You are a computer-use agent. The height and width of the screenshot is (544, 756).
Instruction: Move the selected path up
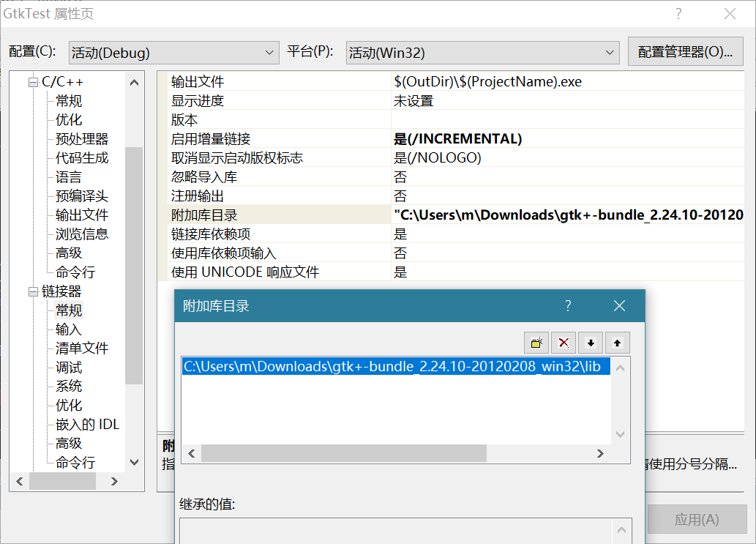pyautogui.click(x=617, y=343)
